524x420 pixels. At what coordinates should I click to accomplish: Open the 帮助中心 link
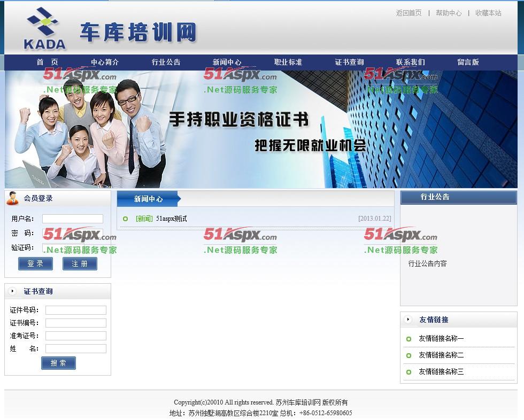tap(449, 13)
